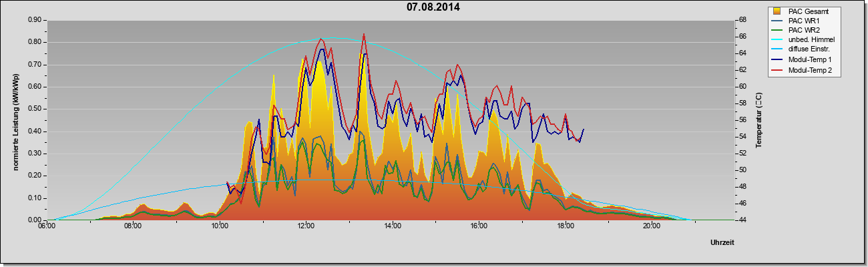Screen dimensions: 868x267
Task: Click the Uhrzeit axis title
Action: [x=722, y=243]
